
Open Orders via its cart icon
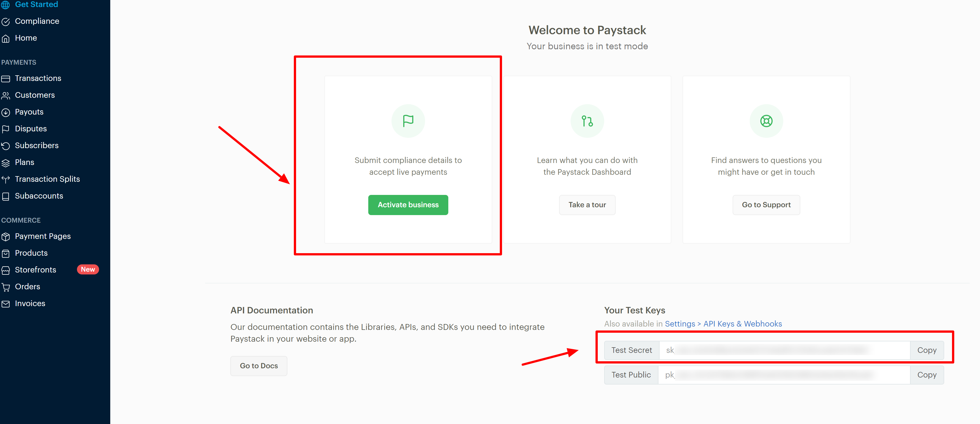coord(6,287)
